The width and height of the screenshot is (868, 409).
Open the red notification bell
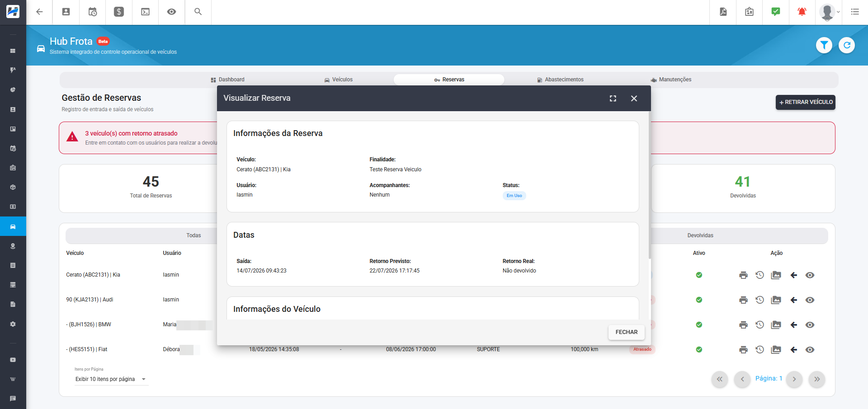click(802, 12)
